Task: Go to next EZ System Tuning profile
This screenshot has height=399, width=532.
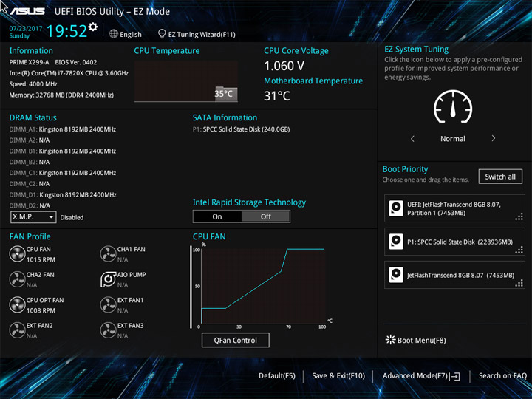Action: coord(494,138)
